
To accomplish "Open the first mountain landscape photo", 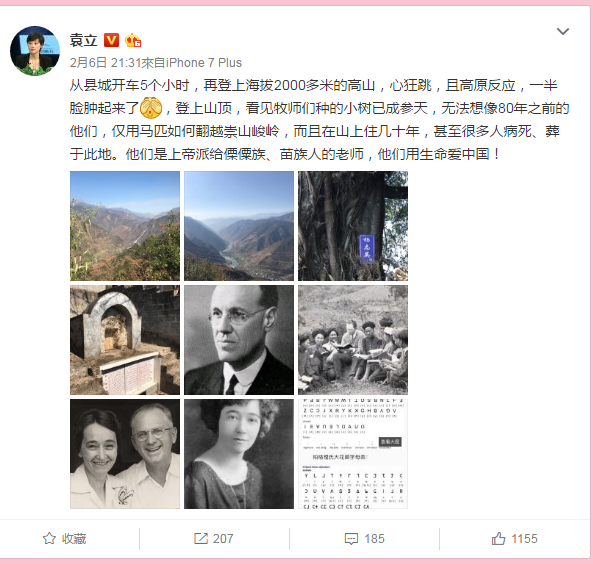I will click(125, 226).
